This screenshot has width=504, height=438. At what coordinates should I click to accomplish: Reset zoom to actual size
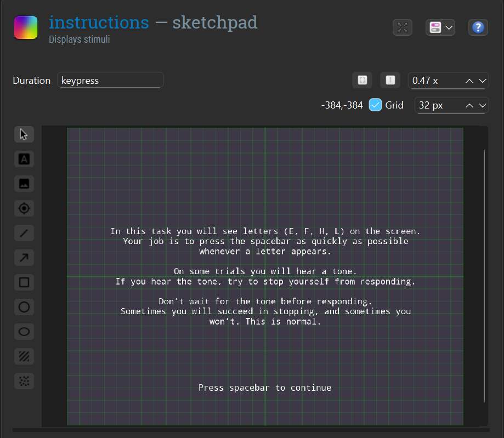[390, 80]
